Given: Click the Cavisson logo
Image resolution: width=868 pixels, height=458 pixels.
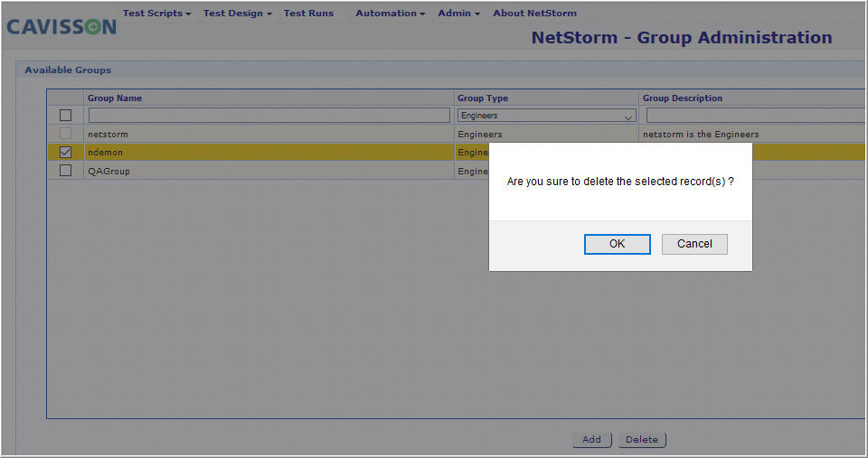Looking at the screenshot, I should pyautogui.click(x=61, y=26).
